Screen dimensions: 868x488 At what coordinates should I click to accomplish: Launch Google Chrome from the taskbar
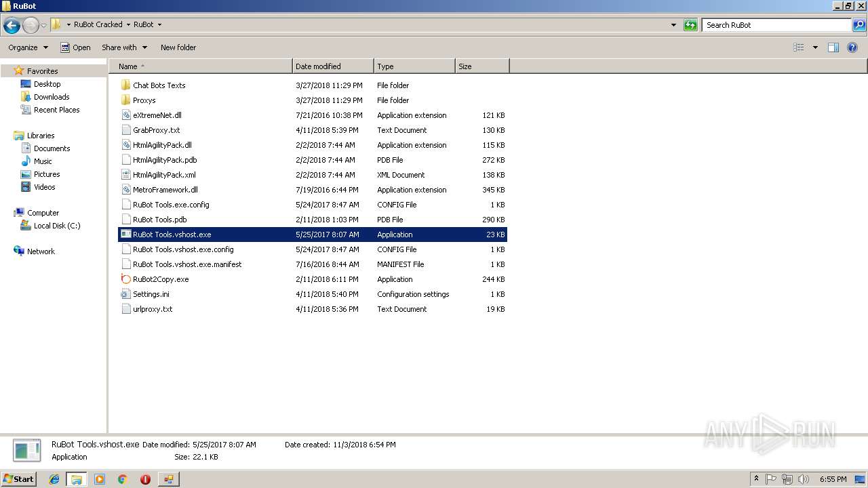tap(123, 479)
